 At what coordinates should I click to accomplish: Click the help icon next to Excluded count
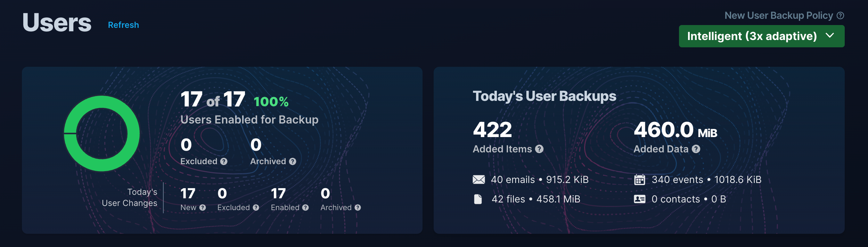coord(224,161)
